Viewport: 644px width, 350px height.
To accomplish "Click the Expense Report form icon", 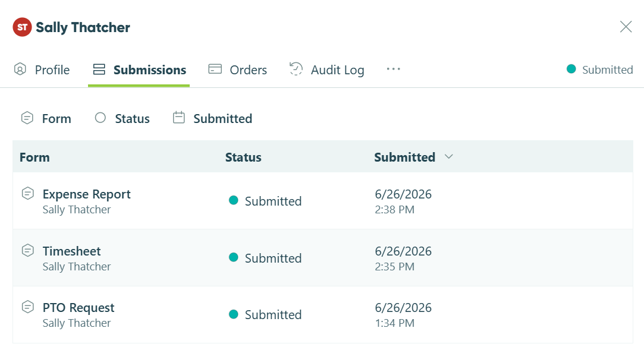I will [x=27, y=193].
